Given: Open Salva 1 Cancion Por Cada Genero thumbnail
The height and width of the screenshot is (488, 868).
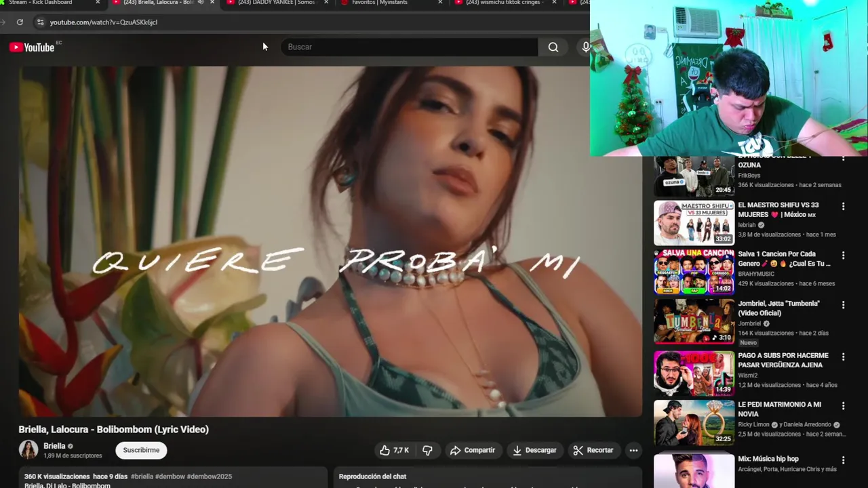Looking at the screenshot, I should point(694,272).
